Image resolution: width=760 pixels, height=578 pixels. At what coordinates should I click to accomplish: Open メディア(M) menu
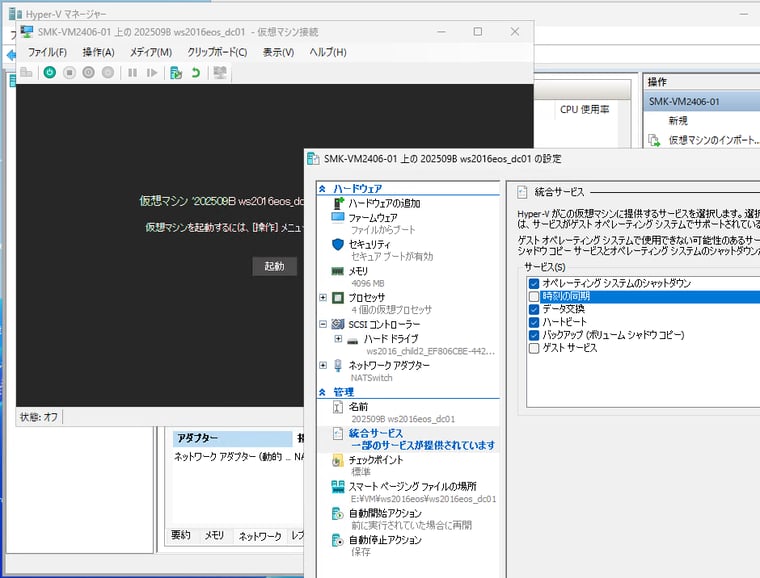click(151, 52)
